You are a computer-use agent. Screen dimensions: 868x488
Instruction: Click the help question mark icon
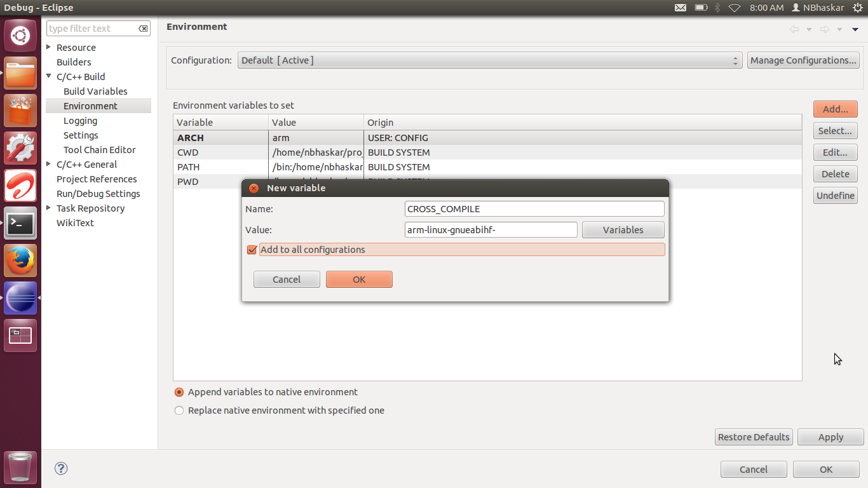click(x=61, y=468)
